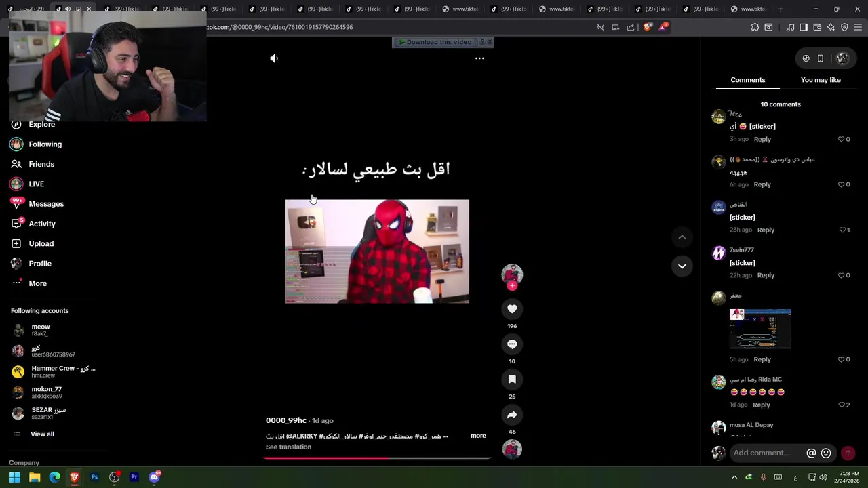868x488 pixels.
Task: Share the video using arrow icon
Action: pyautogui.click(x=512, y=415)
